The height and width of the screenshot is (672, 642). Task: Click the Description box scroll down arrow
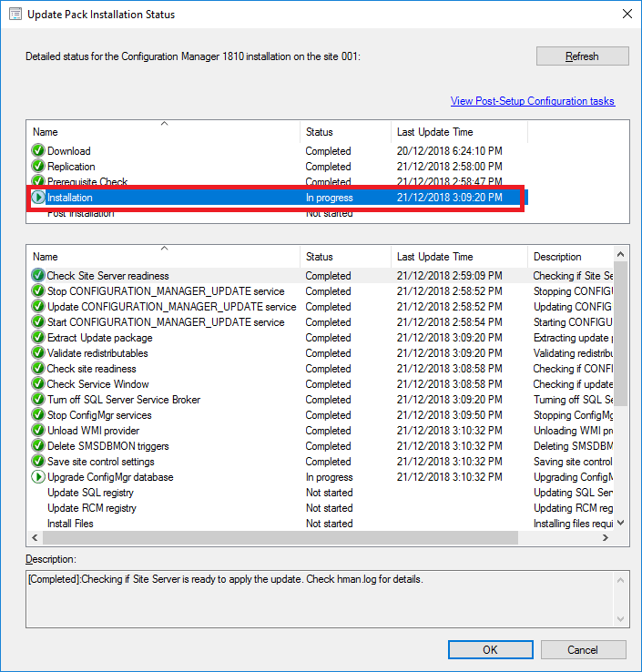point(620,619)
